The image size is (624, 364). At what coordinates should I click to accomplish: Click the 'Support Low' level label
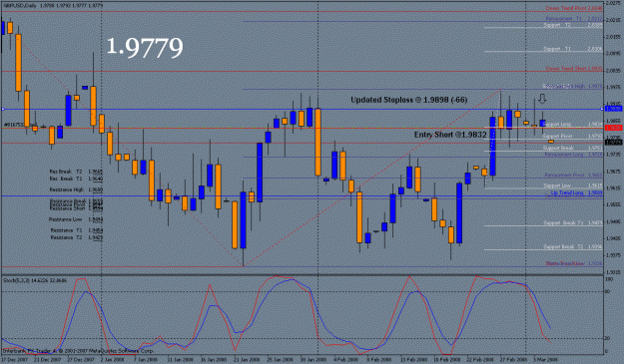(573, 185)
